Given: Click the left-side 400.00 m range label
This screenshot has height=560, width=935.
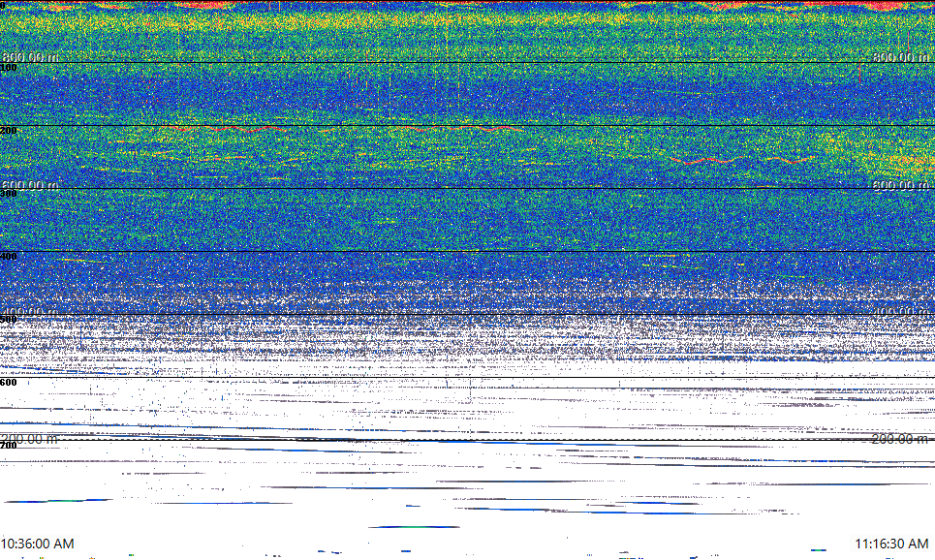Looking at the screenshot, I should (30, 311).
